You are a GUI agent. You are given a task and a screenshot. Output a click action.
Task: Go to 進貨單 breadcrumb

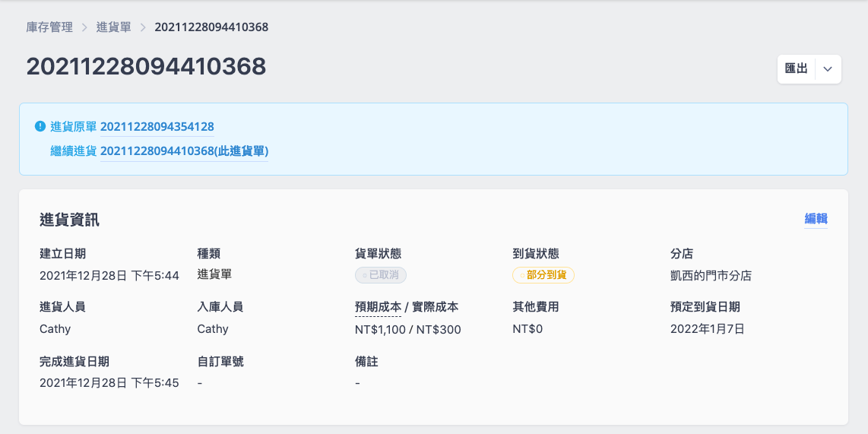(113, 27)
